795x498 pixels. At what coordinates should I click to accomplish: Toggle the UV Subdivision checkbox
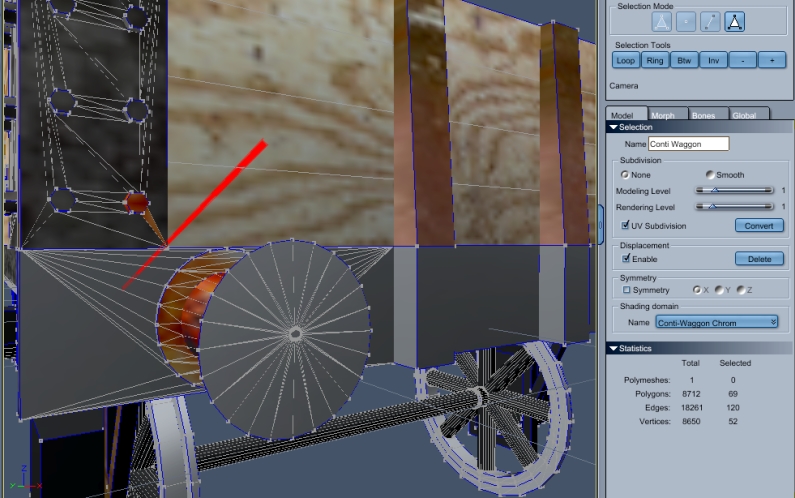(x=626, y=225)
